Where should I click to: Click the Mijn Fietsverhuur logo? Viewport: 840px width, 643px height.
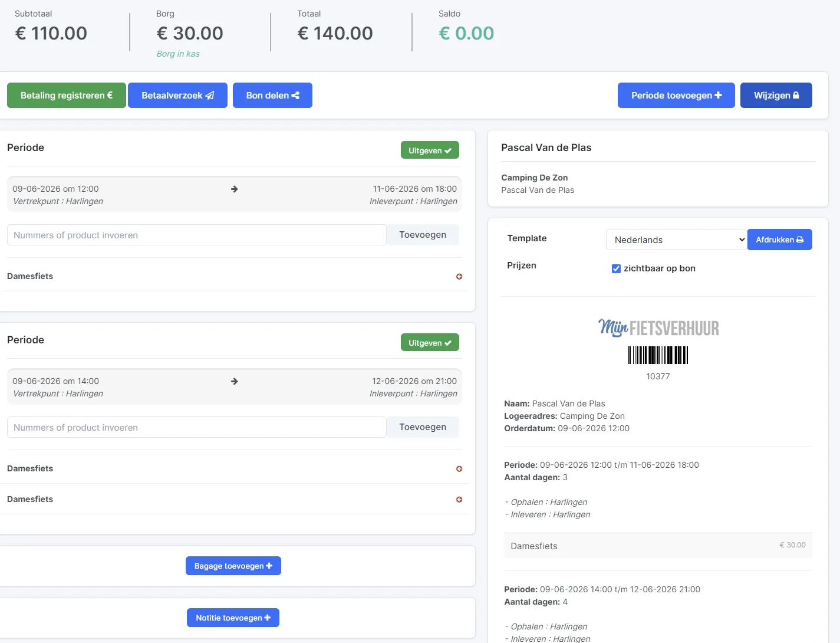(658, 327)
